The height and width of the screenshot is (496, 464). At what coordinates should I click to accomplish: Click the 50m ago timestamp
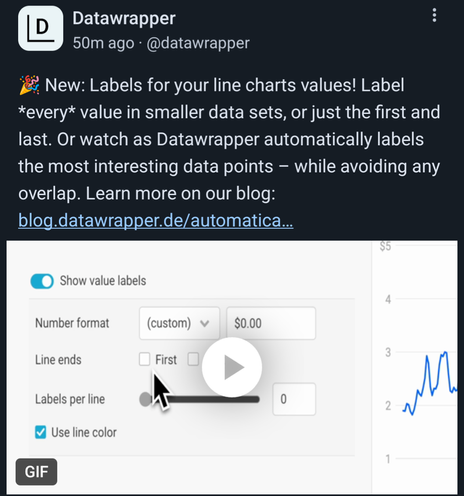point(103,43)
